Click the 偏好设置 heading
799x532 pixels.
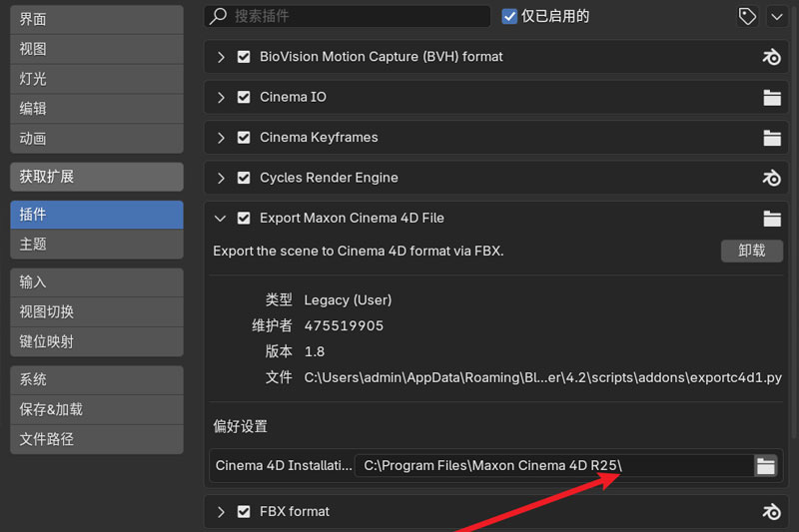(x=240, y=426)
